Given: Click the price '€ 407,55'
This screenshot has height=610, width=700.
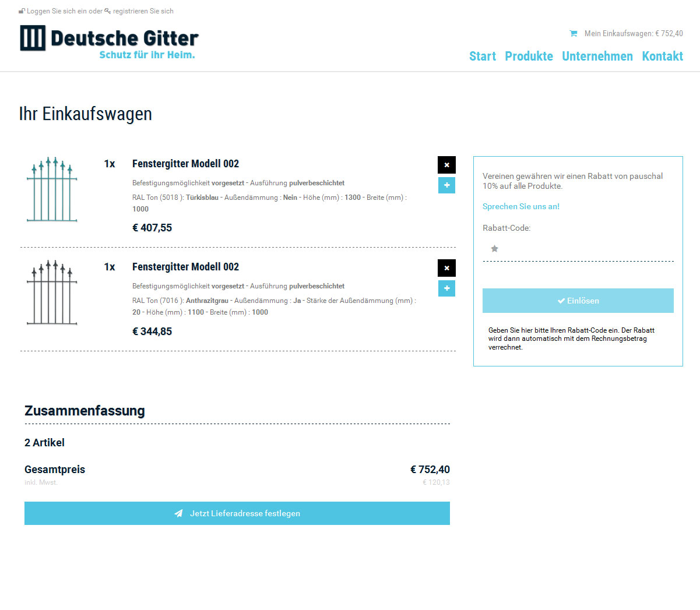Looking at the screenshot, I should [152, 228].
